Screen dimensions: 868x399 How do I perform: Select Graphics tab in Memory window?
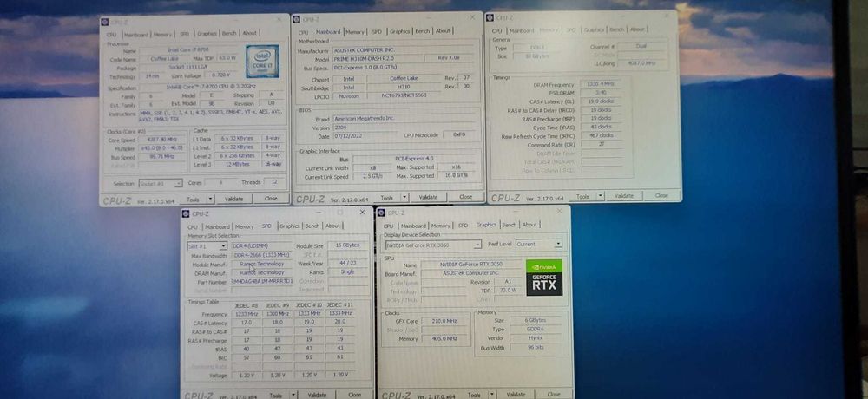tap(594, 29)
